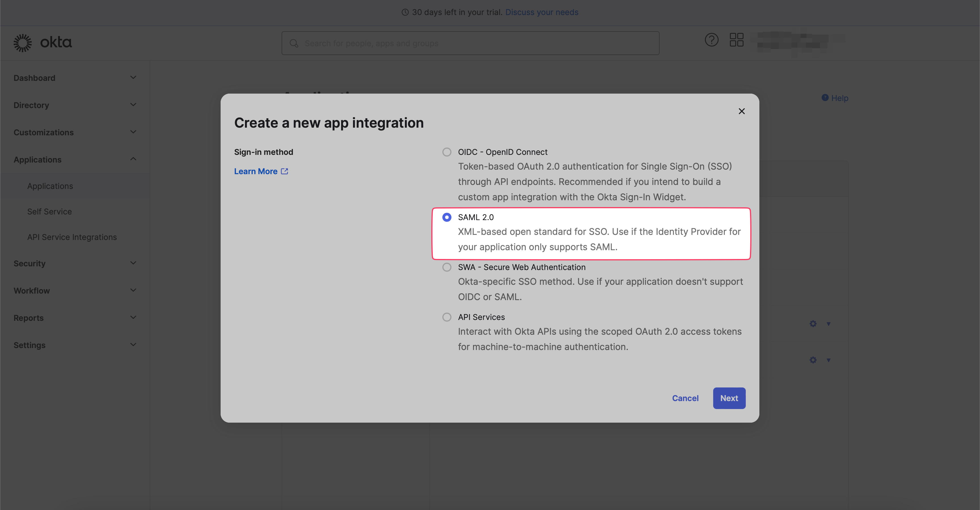The width and height of the screenshot is (980, 510).
Task: Follow the Learn More link
Action: point(256,171)
